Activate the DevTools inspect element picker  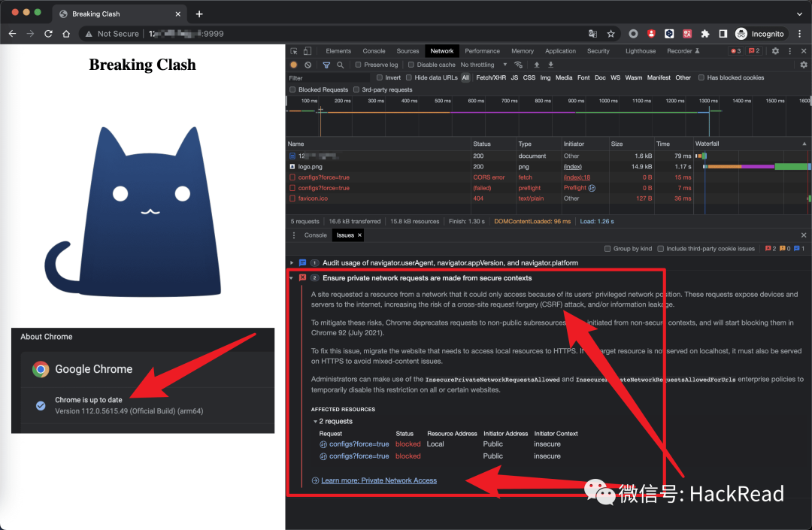[294, 51]
